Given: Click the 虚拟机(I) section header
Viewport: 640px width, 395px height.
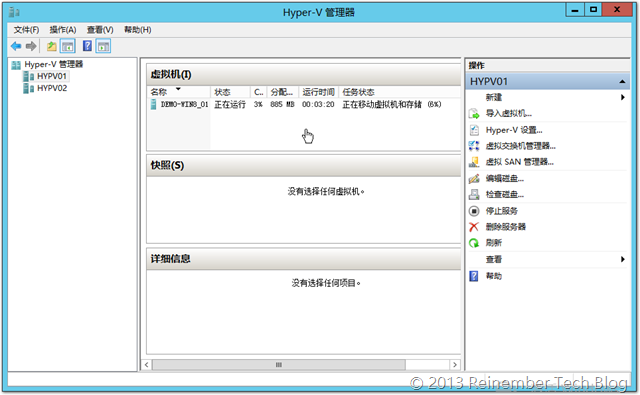Looking at the screenshot, I should [x=303, y=75].
